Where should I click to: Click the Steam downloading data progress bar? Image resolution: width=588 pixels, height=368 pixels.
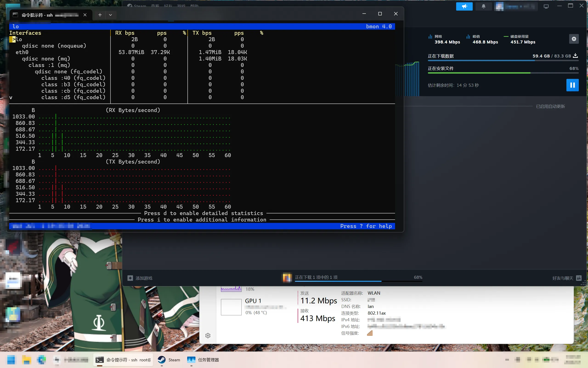[503, 60]
